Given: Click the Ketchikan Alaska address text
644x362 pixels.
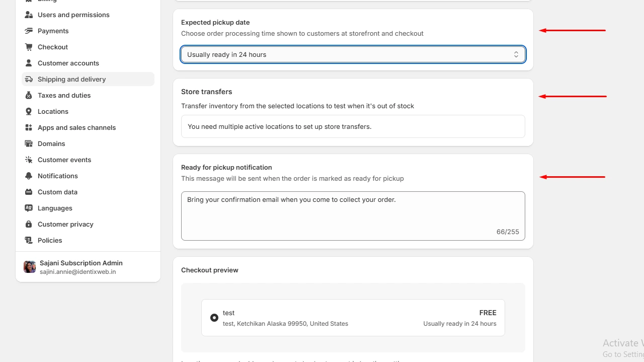Looking at the screenshot, I should [285, 324].
